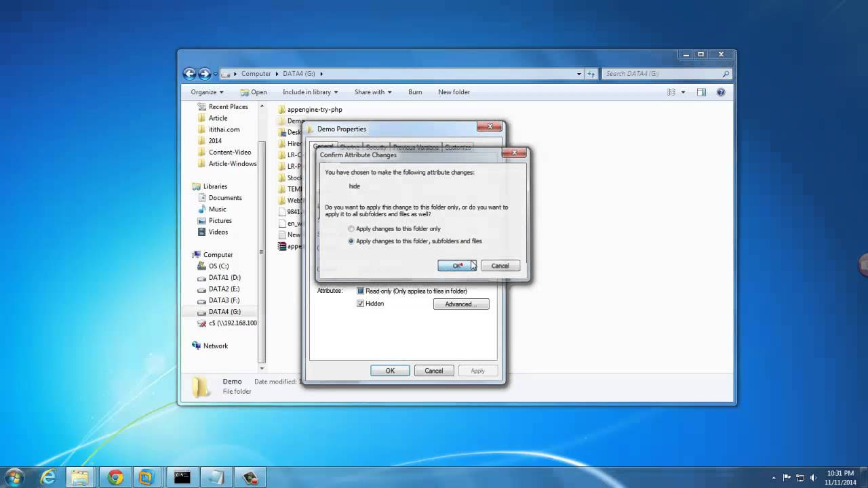Viewport: 868px width, 488px height.
Task: Open Advanced... attributes in Demo Properties
Action: [x=461, y=304]
